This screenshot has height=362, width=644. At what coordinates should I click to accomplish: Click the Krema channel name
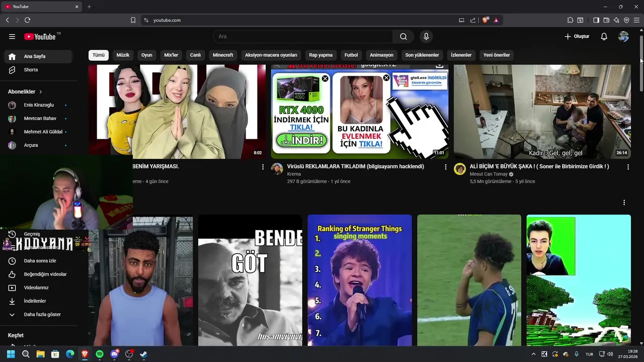(294, 174)
